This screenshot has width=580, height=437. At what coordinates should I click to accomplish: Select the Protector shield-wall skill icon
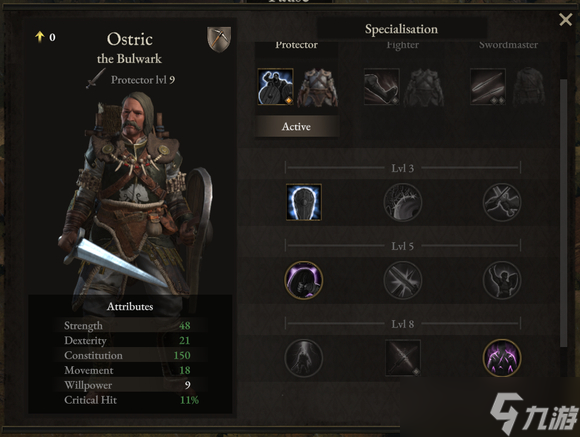click(x=276, y=87)
